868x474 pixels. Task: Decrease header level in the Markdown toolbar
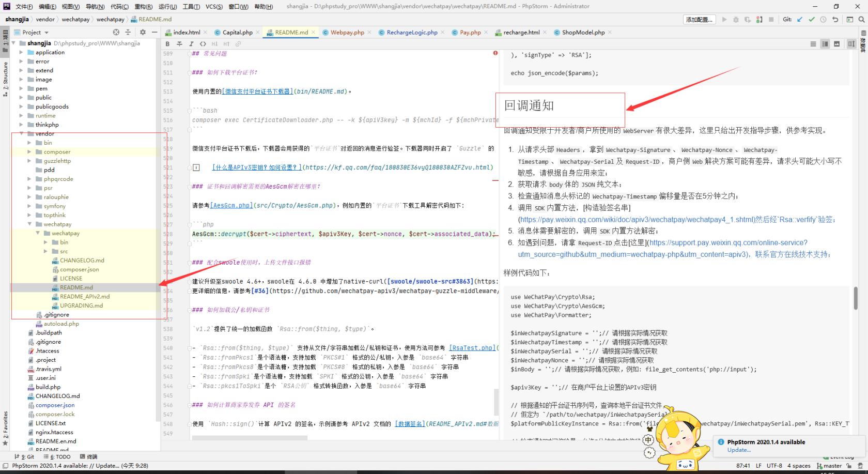tap(214, 44)
